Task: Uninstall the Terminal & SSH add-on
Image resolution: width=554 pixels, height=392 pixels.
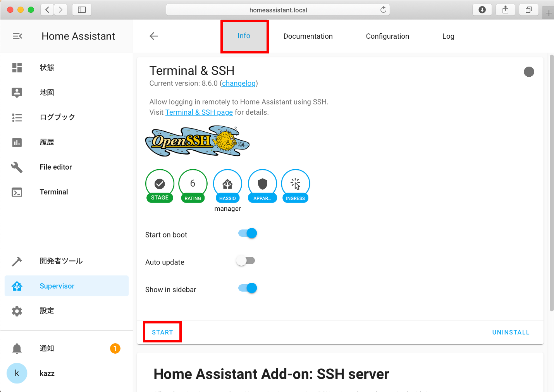Action: click(511, 332)
